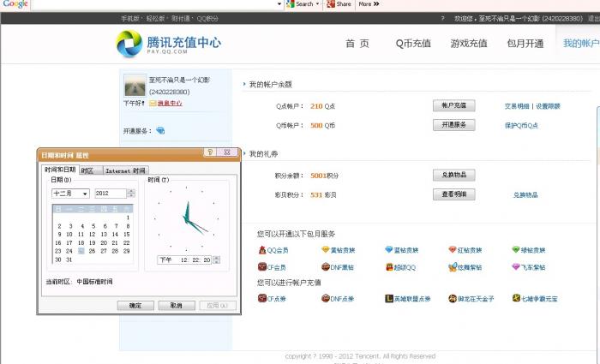Image resolution: width=600 pixels, height=364 pixels.
Task: Select day 31 in the calendar
Action: [x=69, y=260]
